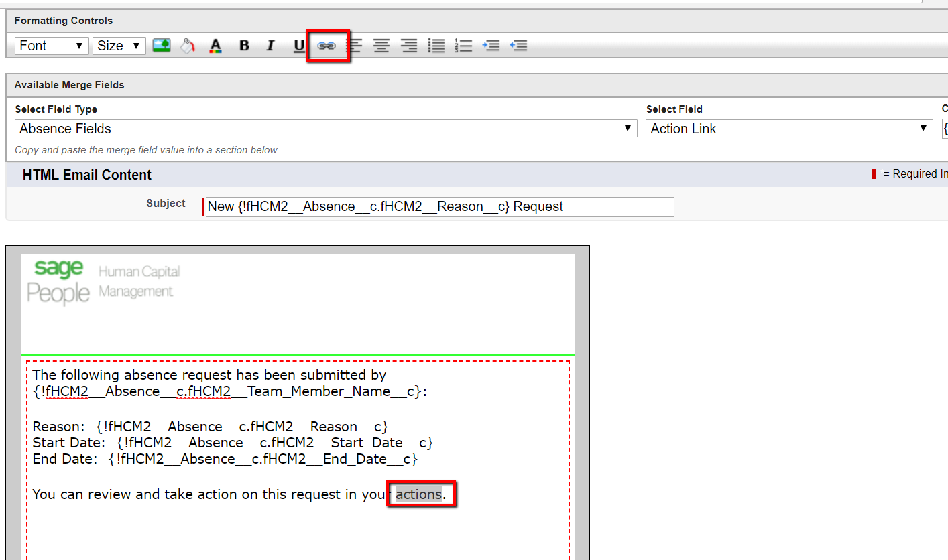Open the Font dropdown
The height and width of the screenshot is (560, 948).
[x=52, y=46]
